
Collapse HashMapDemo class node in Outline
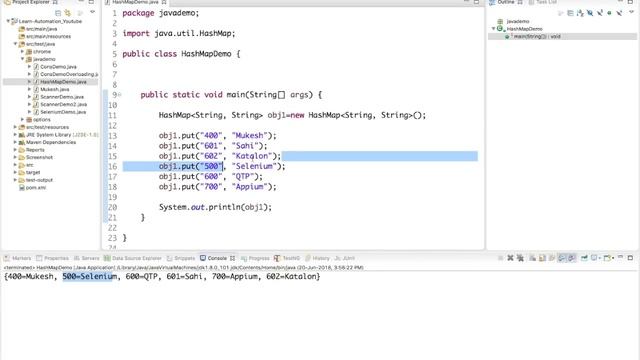pyautogui.click(x=493, y=29)
